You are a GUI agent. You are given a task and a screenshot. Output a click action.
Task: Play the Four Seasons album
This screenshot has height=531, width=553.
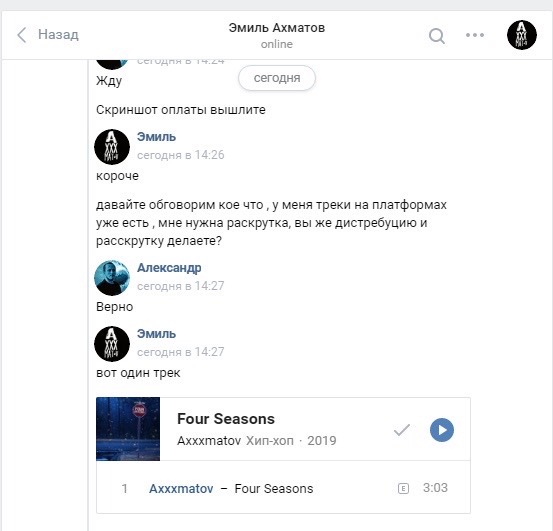[x=442, y=430]
